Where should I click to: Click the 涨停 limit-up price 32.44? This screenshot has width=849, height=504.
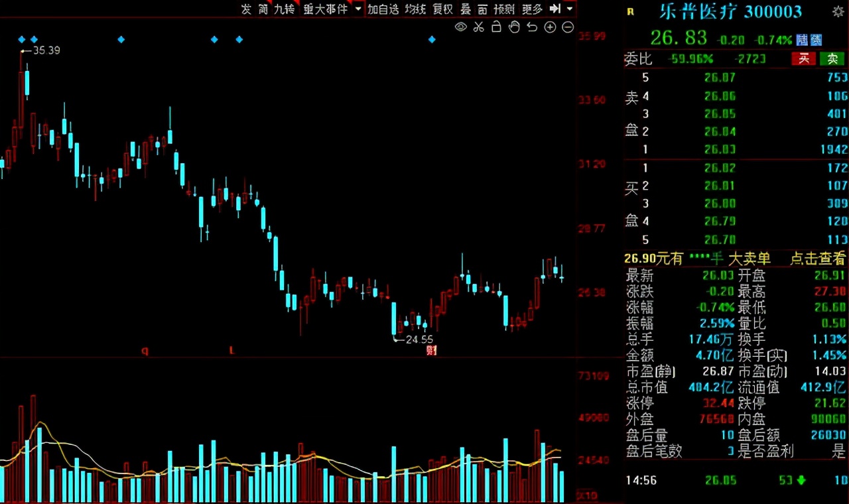tap(718, 403)
